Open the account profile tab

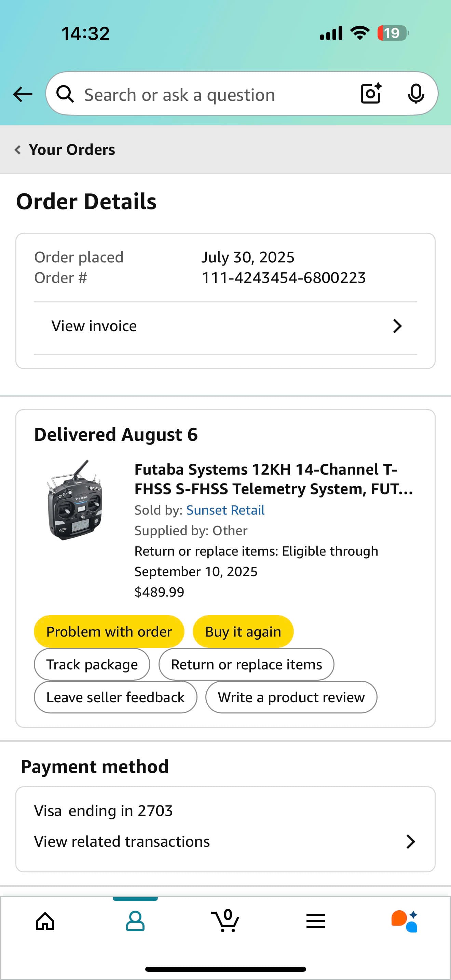[135, 922]
